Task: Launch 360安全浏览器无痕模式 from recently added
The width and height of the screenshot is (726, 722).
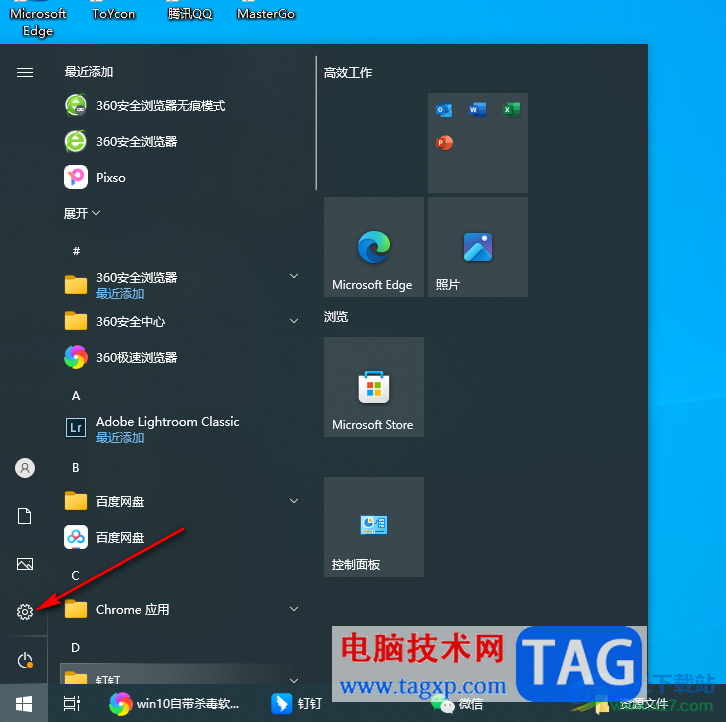Action: [x=182, y=105]
